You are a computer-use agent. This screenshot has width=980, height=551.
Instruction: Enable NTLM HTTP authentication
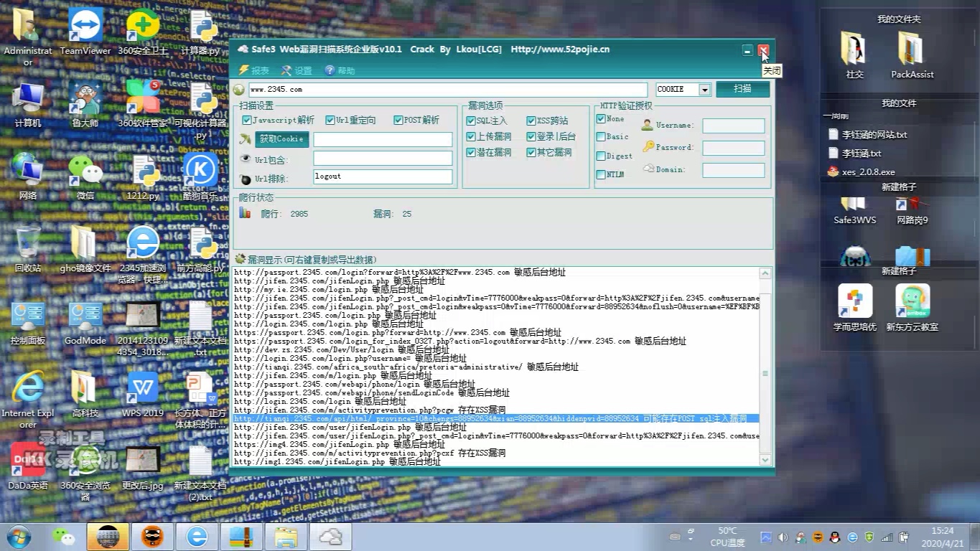coord(601,174)
